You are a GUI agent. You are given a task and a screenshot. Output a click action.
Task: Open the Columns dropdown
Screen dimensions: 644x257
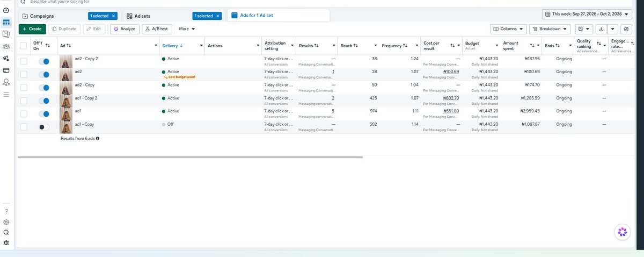tap(508, 29)
